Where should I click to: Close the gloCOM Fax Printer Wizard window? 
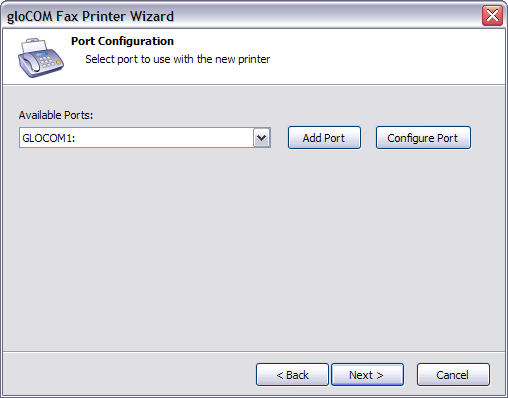click(x=492, y=15)
